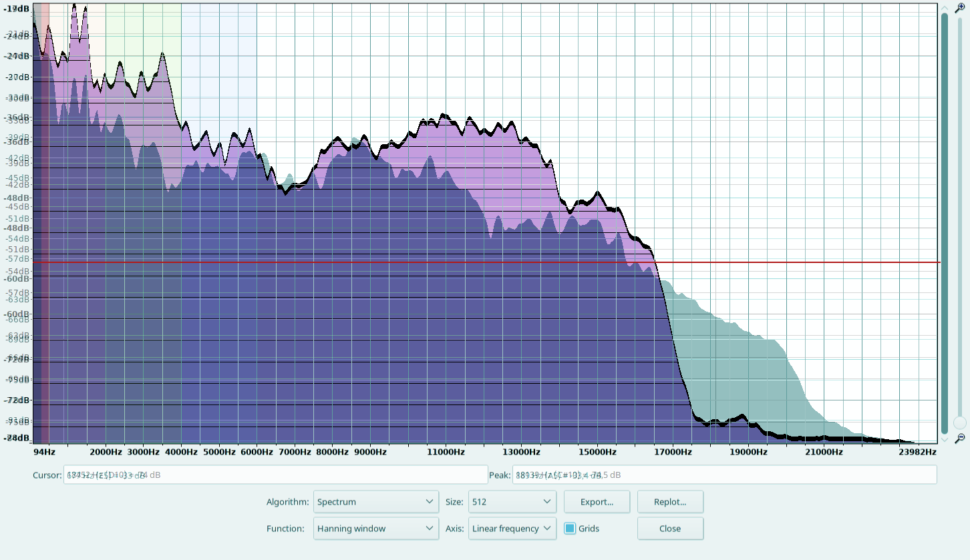970x560 pixels.
Task: Click the Replot... button
Action: click(670, 502)
